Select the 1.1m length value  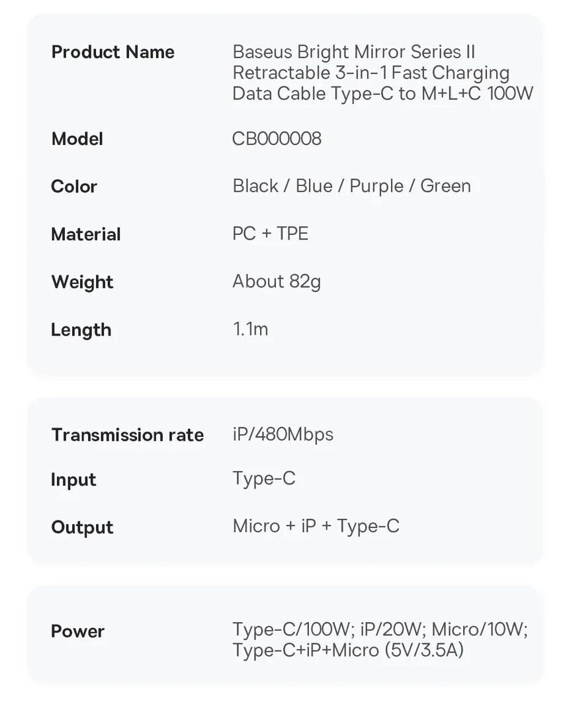coord(250,329)
